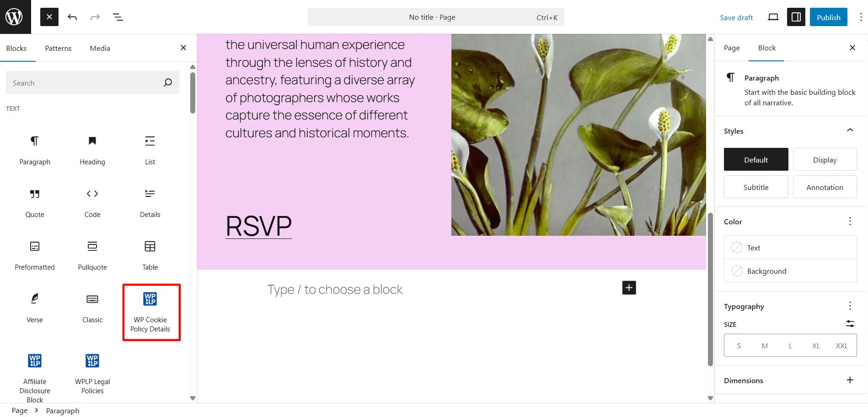Toggle the Settings sidebar panel
868x417 pixels.
(796, 17)
